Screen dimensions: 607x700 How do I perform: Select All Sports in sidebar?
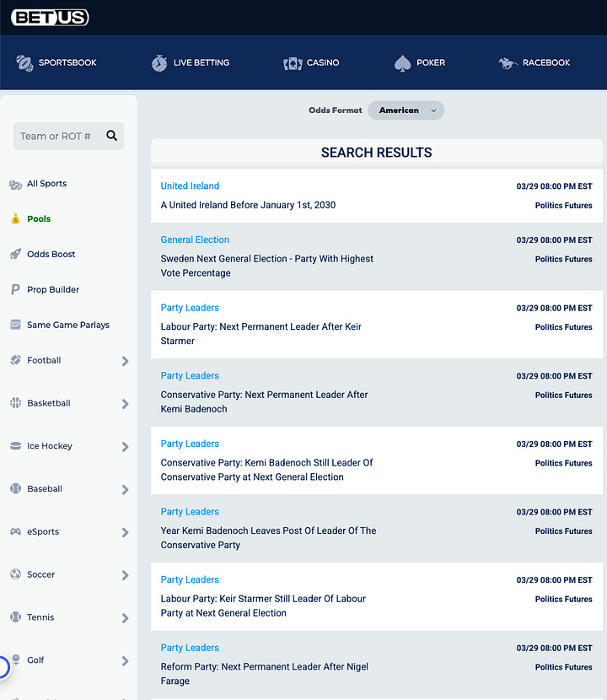(x=46, y=184)
